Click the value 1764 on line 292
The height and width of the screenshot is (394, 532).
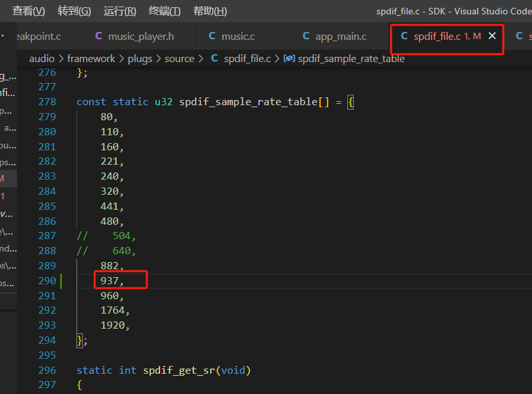(x=112, y=310)
